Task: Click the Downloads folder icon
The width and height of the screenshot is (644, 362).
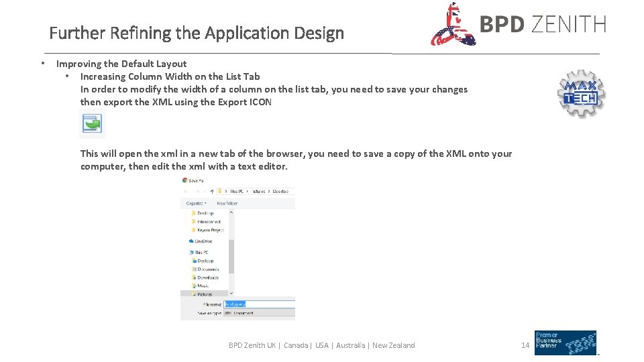Action: (x=195, y=278)
